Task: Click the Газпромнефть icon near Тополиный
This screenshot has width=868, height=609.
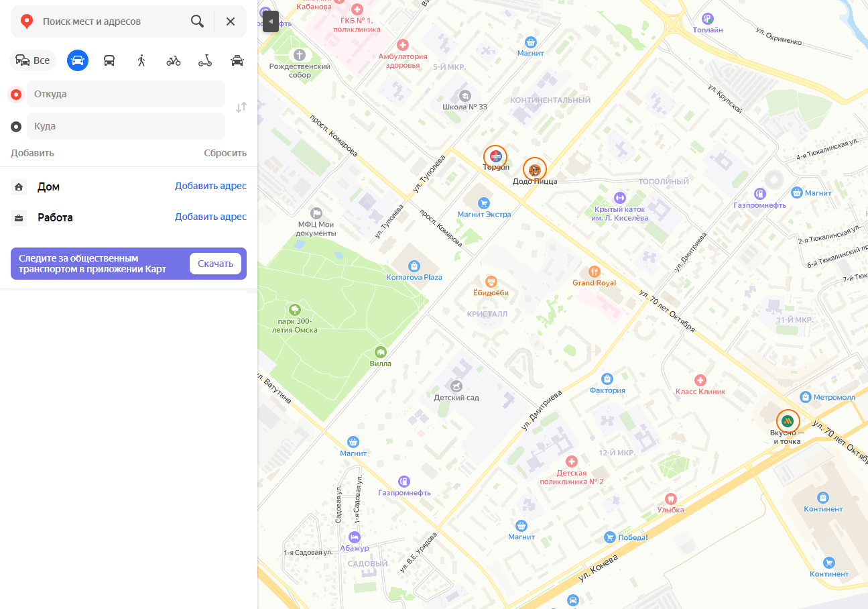Action: tap(759, 193)
